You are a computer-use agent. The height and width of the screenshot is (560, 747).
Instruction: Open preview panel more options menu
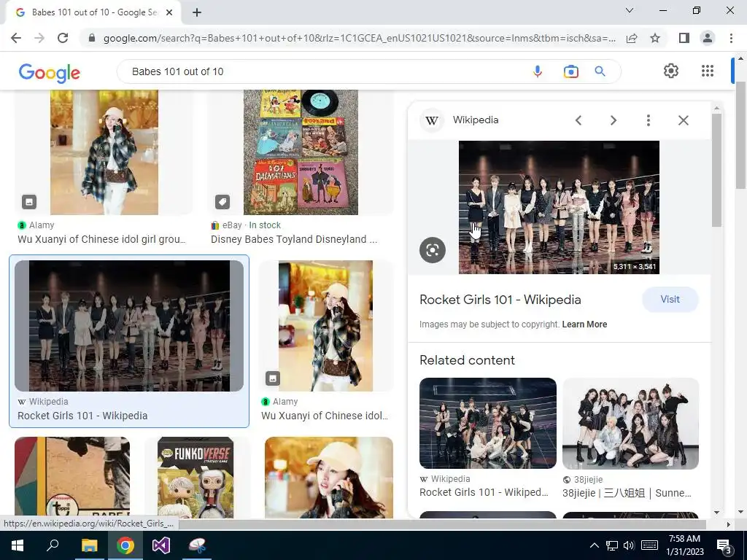coord(648,120)
